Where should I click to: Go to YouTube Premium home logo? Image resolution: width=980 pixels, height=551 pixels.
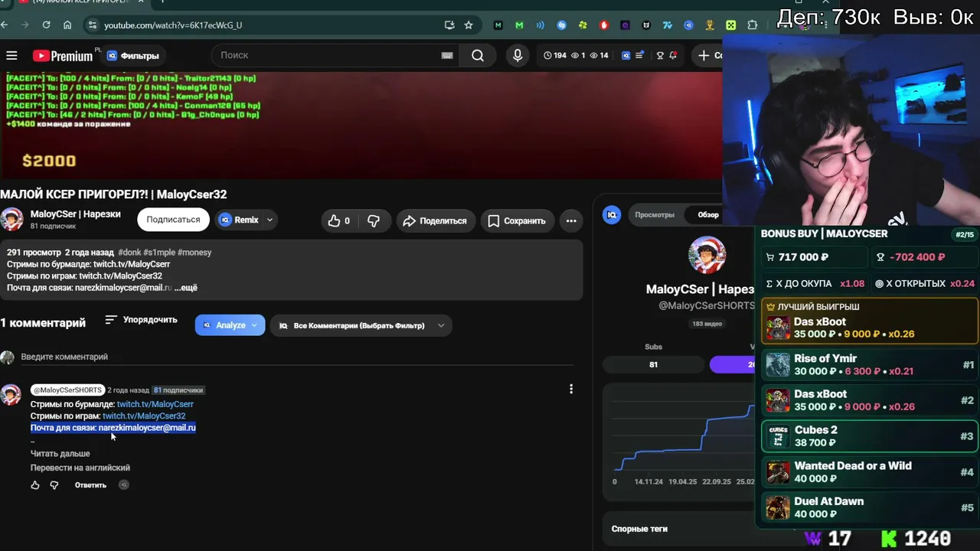(63, 55)
